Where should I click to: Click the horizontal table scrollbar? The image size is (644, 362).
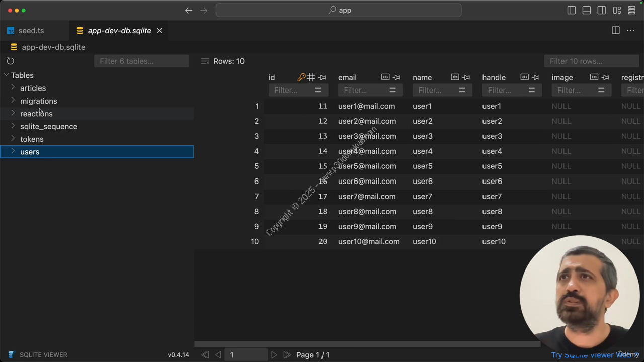click(367, 344)
